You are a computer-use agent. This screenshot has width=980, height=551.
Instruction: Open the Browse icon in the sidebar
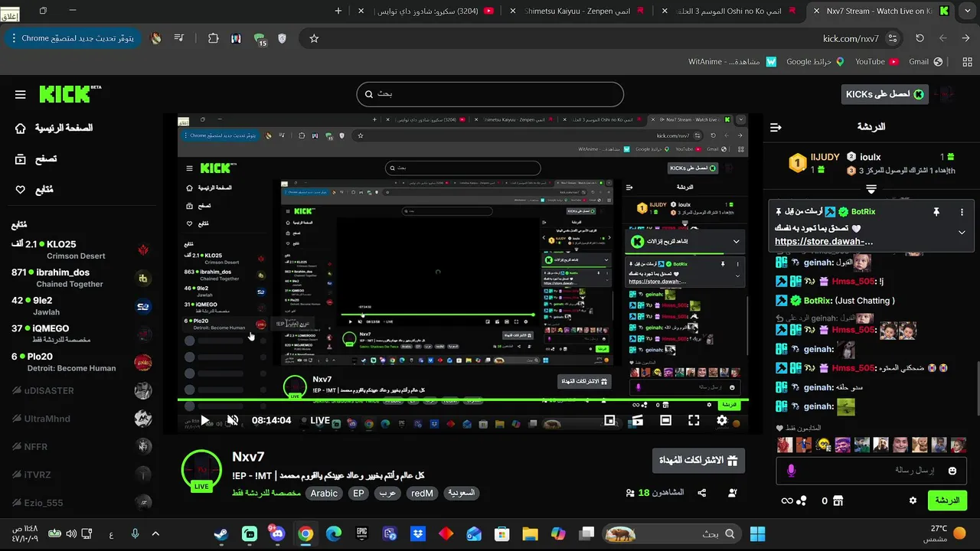(21, 159)
